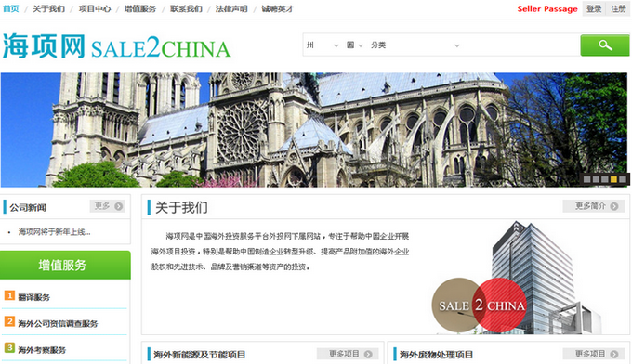The height and width of the screenshot is (364, 632).
Task: Click the green magnifier search button
Action: [x=605, y=45]
